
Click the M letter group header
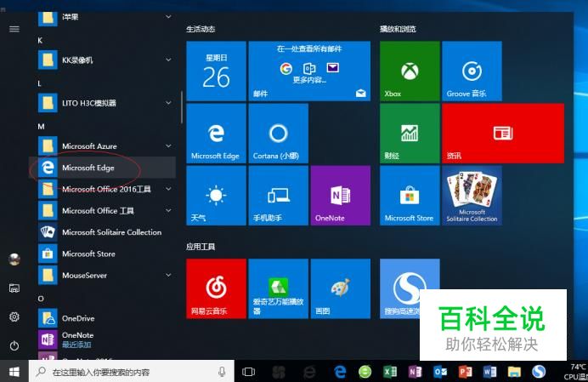pyautogui.click(x=41, y=127)
